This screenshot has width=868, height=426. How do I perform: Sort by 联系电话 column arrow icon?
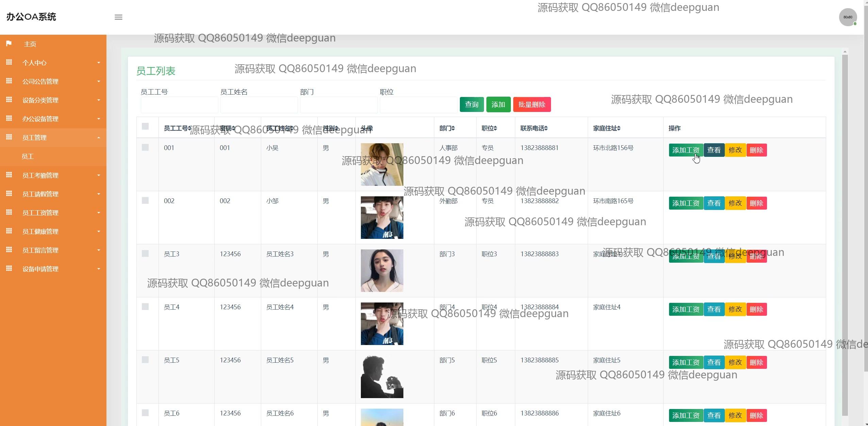coord(546,128)
